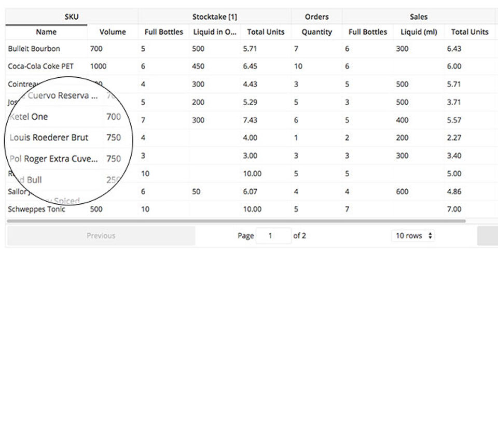498x448 pixels.
Task: Click Ketel One in the magnified view
Action: coord(29,117)
